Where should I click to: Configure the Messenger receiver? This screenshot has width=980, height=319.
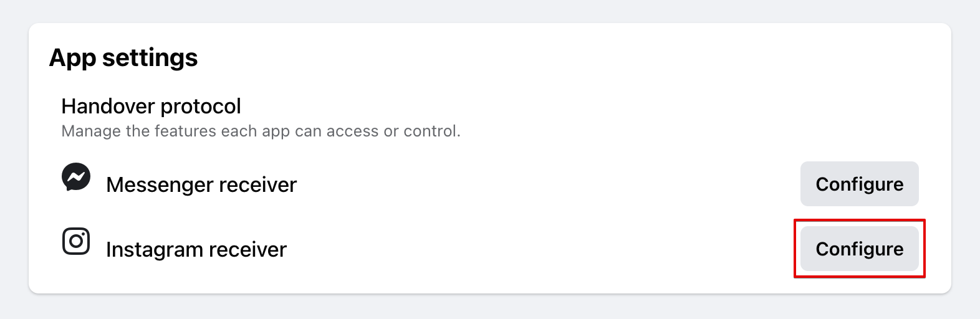(x=859, y=184)
